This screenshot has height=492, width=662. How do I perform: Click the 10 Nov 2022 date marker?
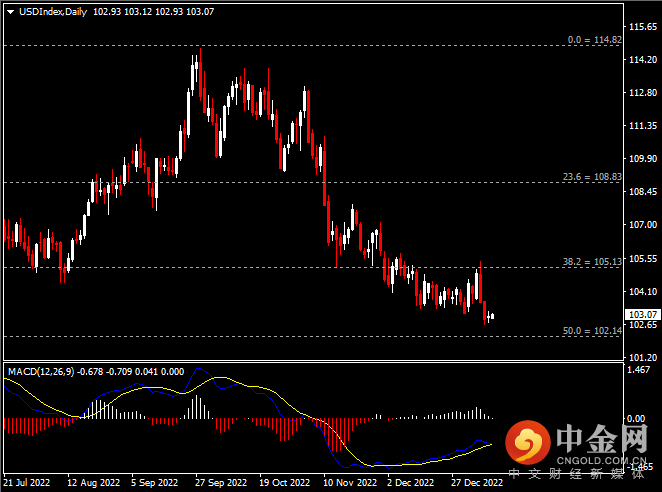coord(349,482)
